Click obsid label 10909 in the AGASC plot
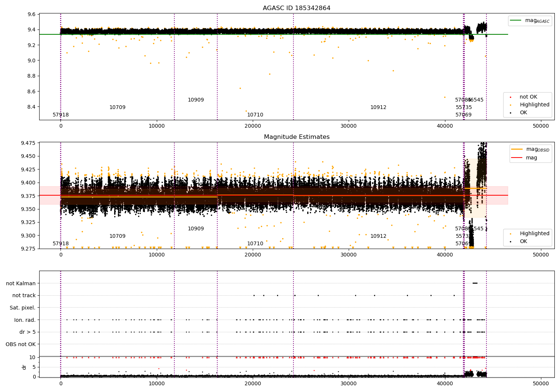This screenshot has width=560, height=392. point(196,100)
